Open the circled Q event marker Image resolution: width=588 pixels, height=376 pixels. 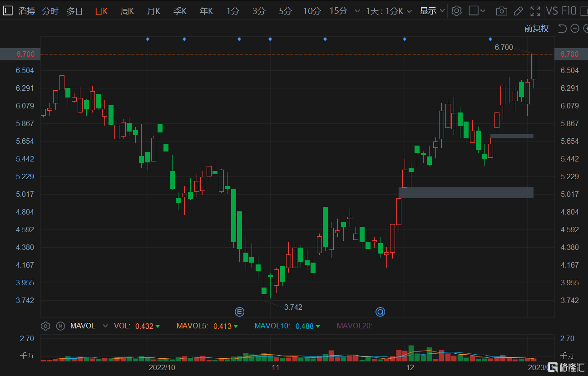point(380,312)
